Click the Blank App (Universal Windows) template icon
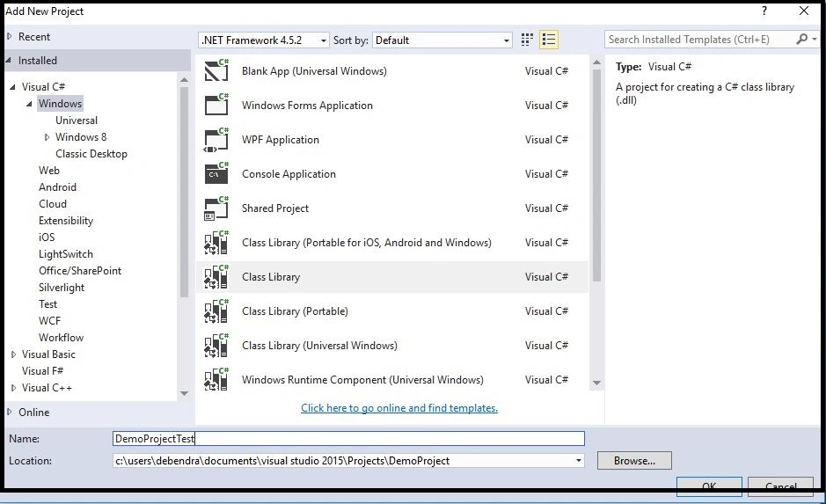This screenshot has width=826, height=504. [x=216, y=70]
